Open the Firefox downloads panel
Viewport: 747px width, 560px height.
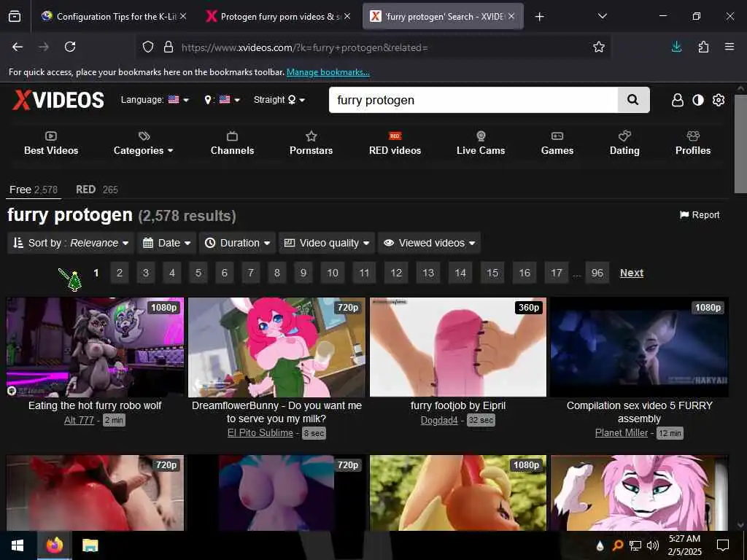[676, 47]
